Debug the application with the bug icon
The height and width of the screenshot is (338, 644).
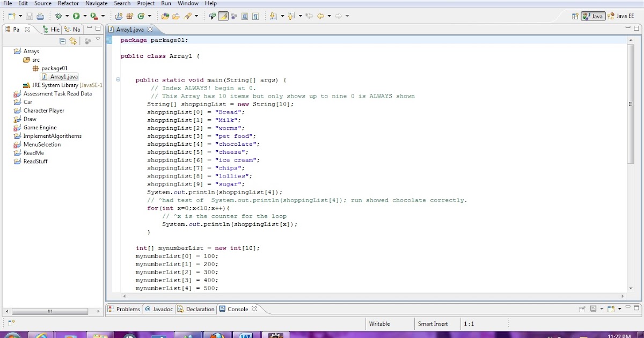[57, 16]
